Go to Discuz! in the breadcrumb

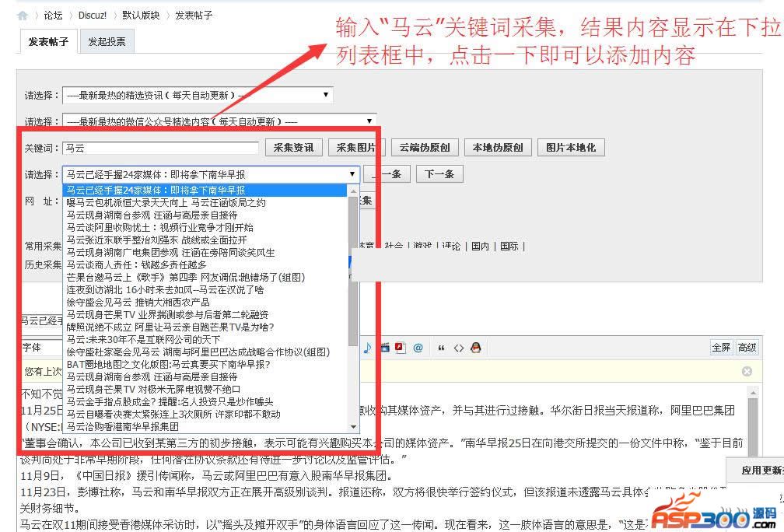(93, 16)
